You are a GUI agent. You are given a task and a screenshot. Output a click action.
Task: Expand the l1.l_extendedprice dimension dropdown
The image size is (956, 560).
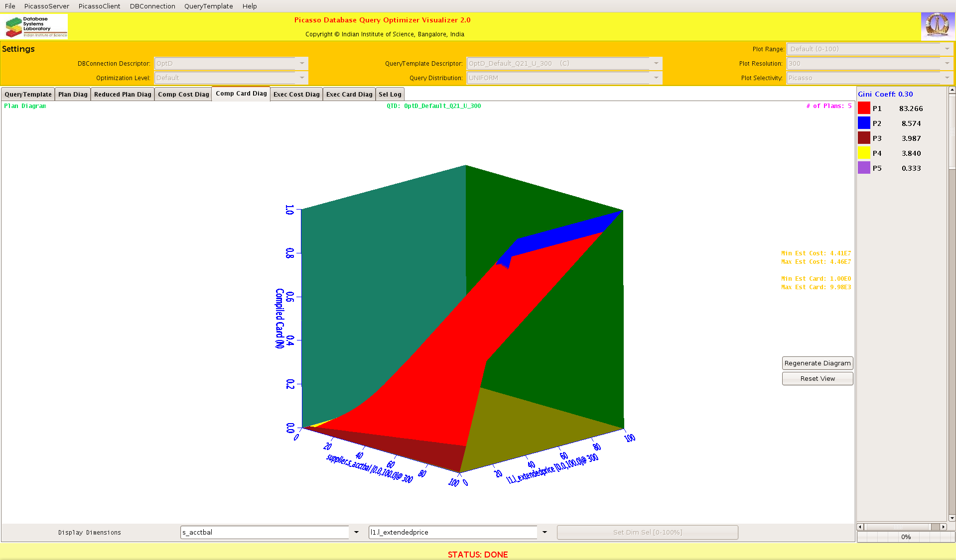[545, 533]
